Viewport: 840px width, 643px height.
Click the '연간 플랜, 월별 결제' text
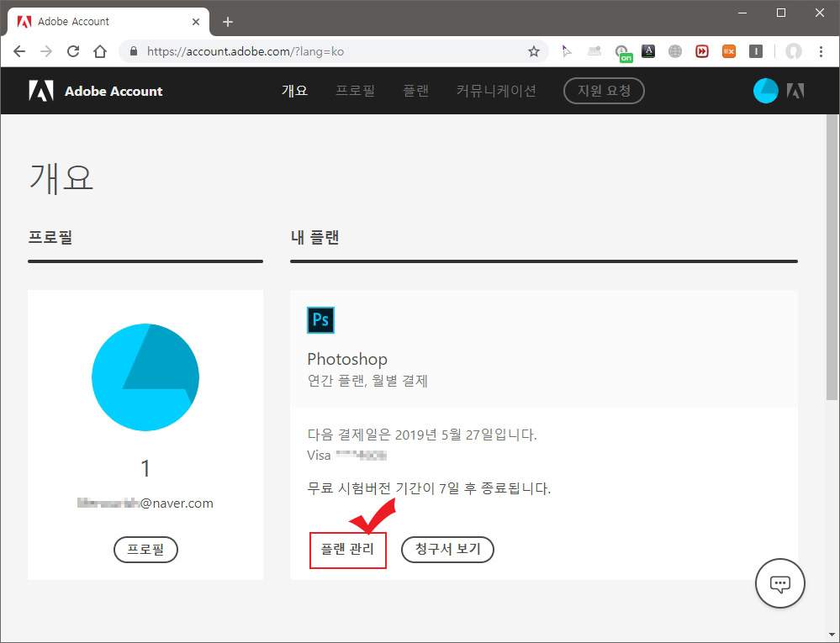[x=367, y=381]
